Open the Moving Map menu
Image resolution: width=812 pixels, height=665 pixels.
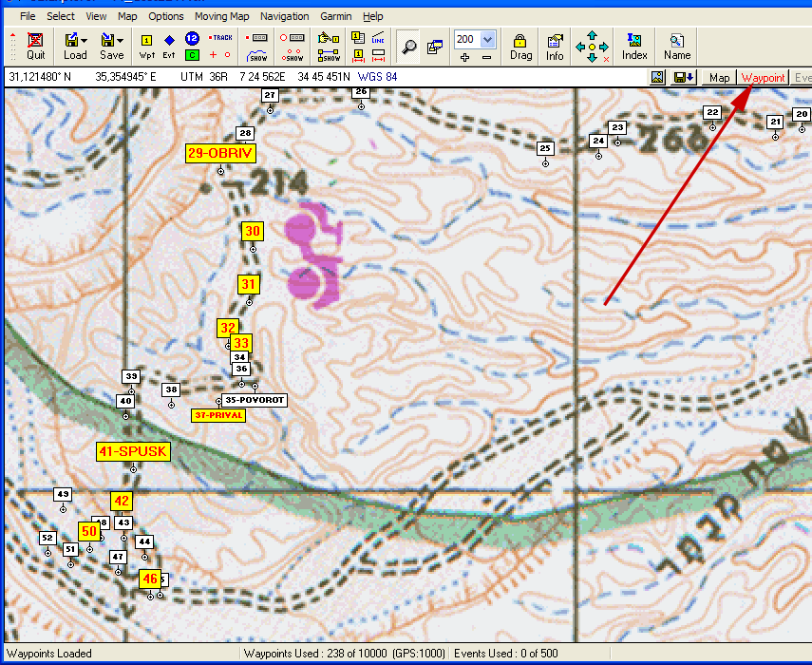point(221,16)
